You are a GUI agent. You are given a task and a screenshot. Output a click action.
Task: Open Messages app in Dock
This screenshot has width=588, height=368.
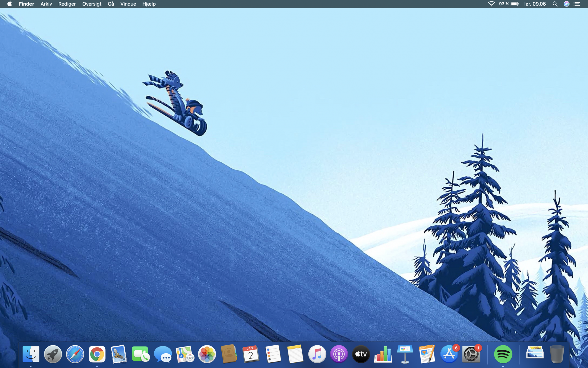163,354
